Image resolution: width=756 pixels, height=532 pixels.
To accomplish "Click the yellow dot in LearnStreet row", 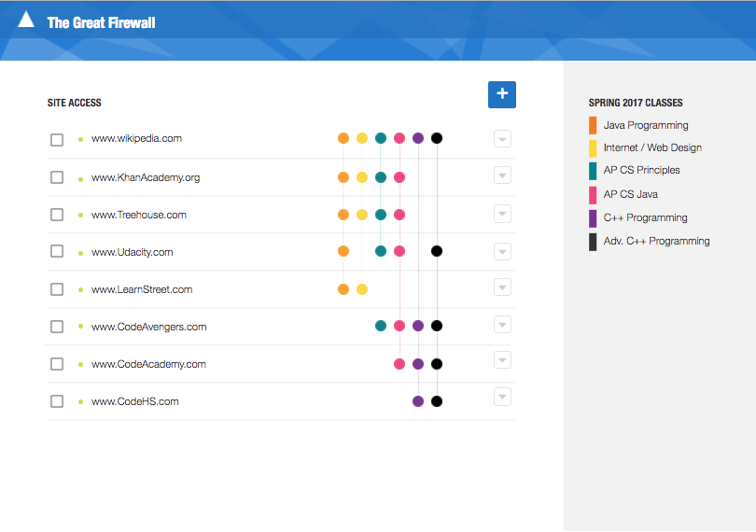I will coord(362,289).
